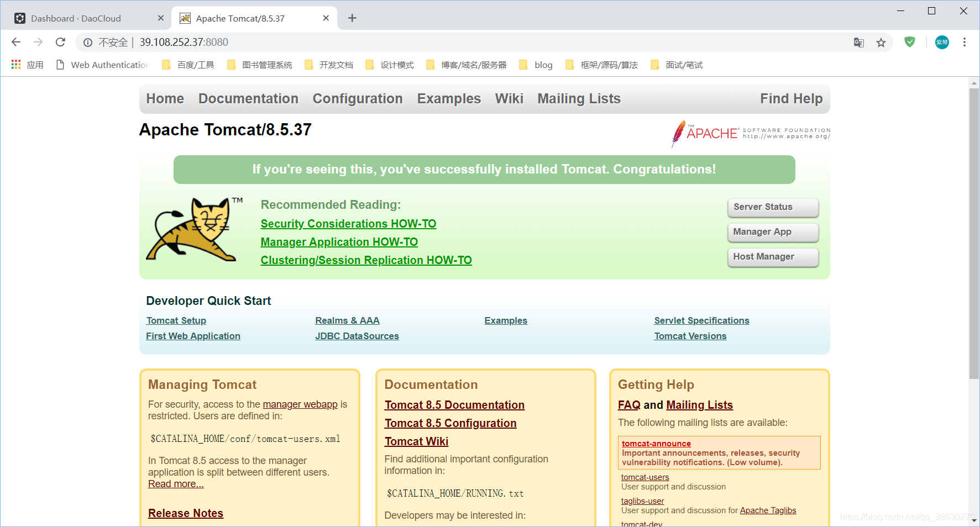Click the Host Manager button
The height and width of the screenshot is (527, 980).
point(773,257)
